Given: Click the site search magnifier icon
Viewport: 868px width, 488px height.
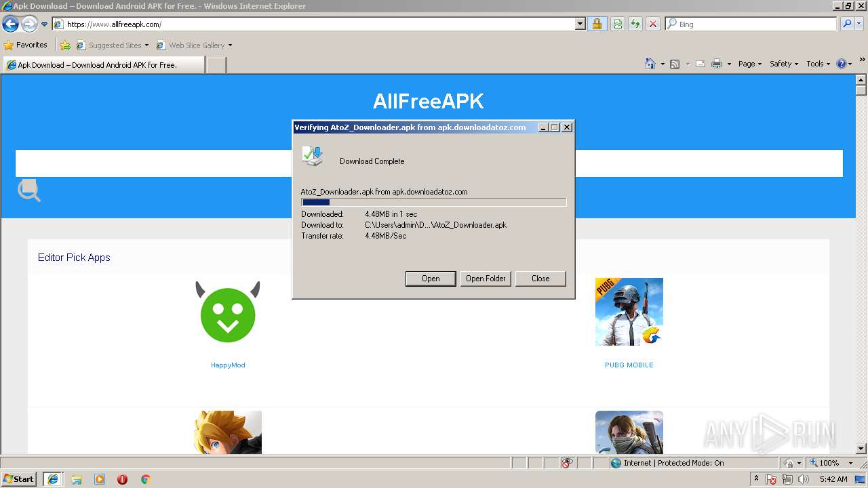Looking at the screenshot, I should (29, 190).
